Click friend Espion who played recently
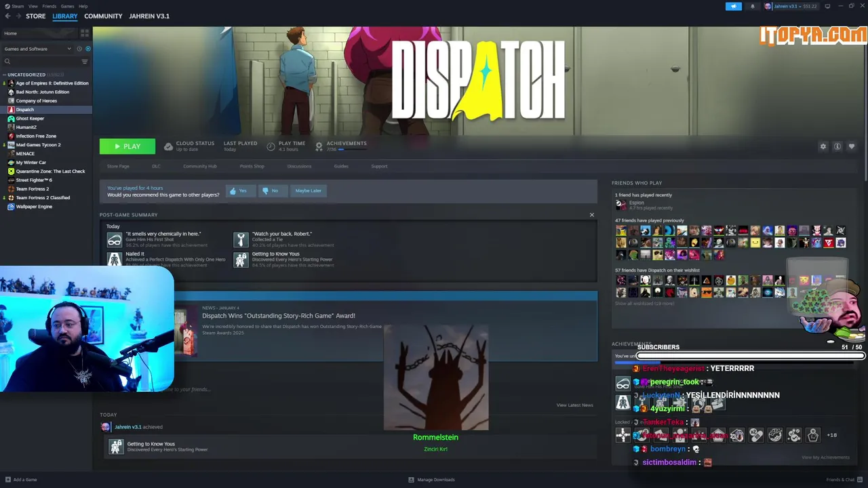The image size is (868, 488). tap(636, 203)
